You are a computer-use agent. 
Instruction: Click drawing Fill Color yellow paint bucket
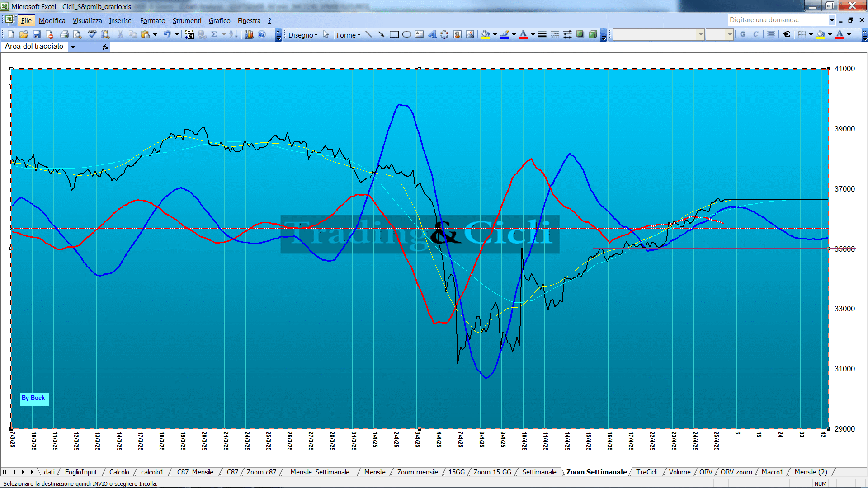click(485, 34)
